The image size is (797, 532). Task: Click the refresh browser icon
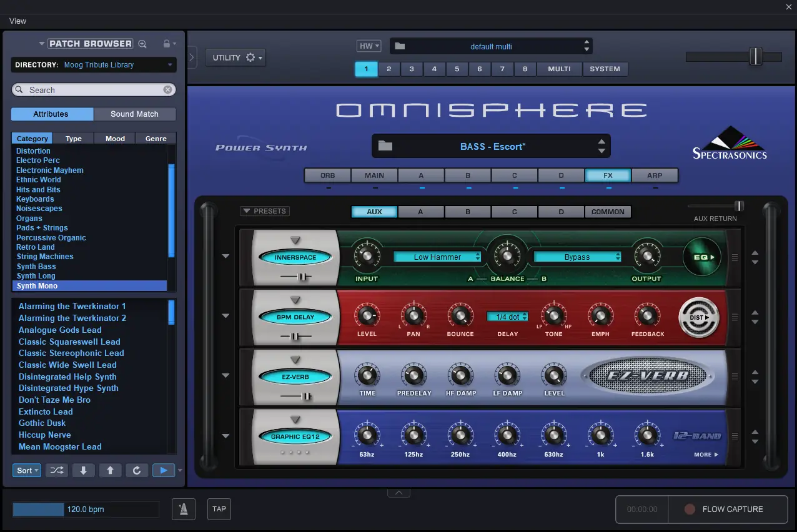(x=137, y=470)
